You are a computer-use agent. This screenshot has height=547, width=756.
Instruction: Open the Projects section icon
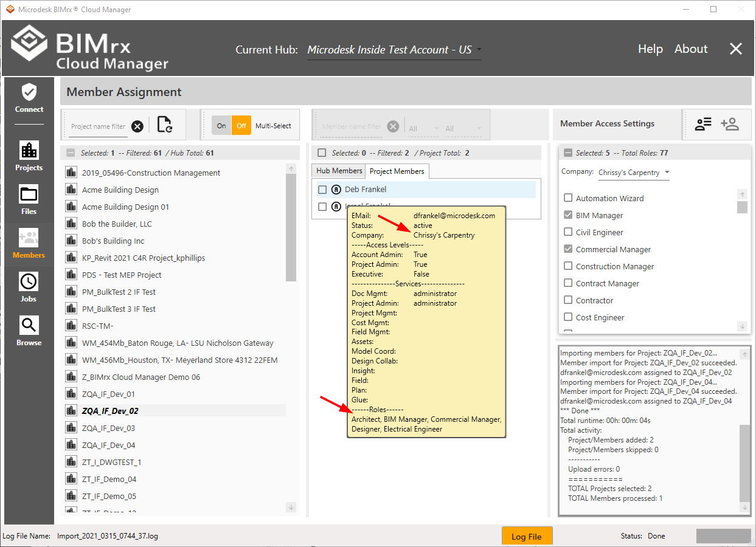(29, 150)
